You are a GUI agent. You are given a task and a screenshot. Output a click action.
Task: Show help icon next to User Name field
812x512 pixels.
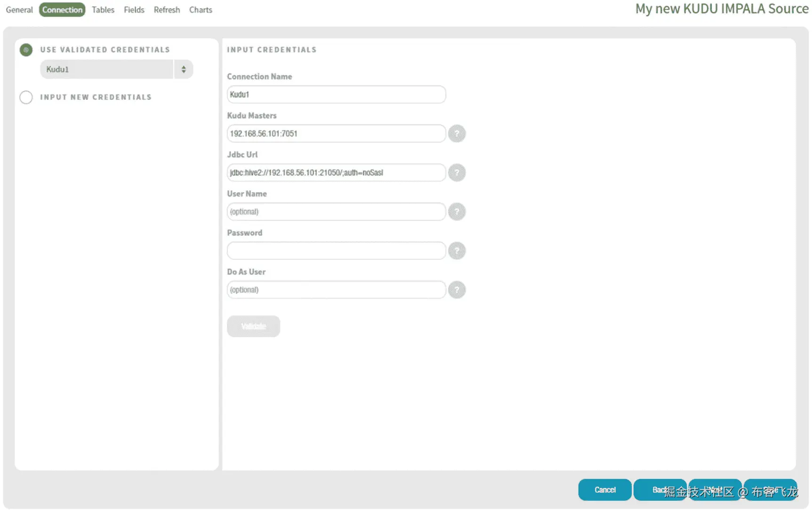coord(457,212)
